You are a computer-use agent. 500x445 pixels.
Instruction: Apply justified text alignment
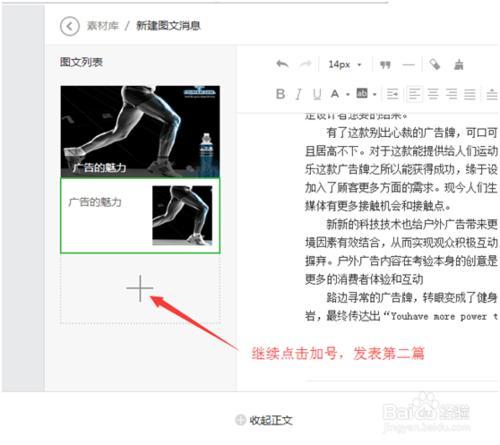click(x=470, y=94)
